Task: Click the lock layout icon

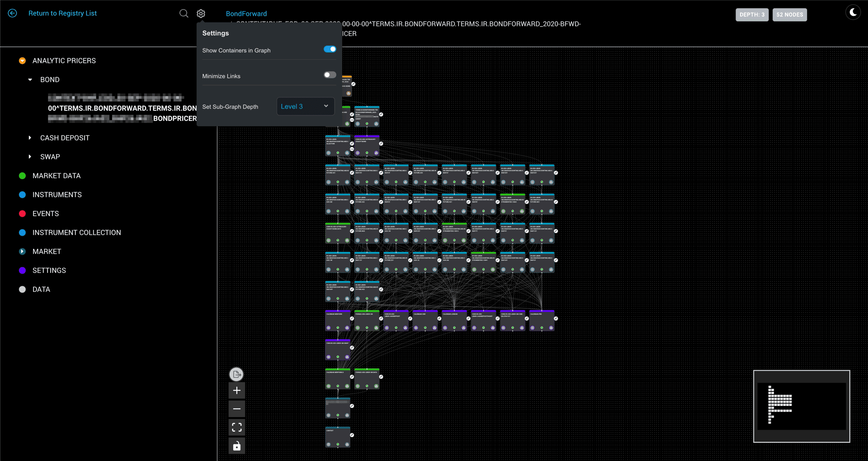Action: [236, 446]
